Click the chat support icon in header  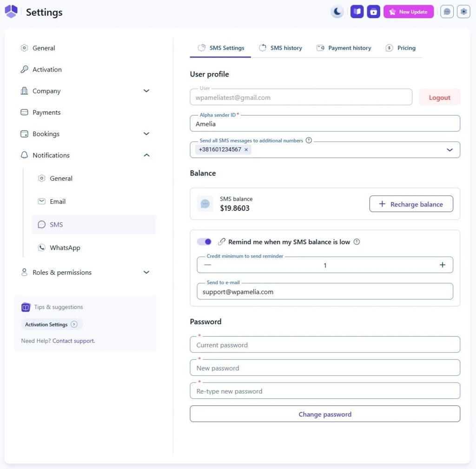pyautogui.click(x=447, y=12)
